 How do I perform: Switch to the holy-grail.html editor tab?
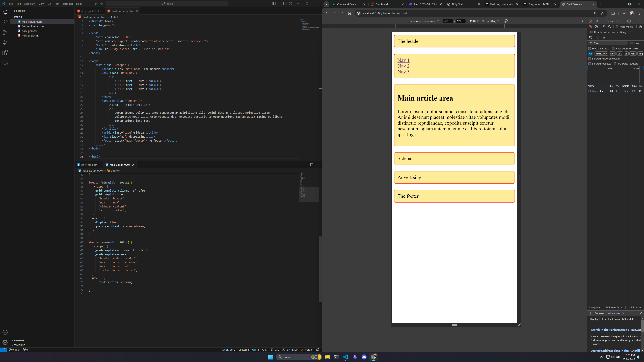[90, 11]
